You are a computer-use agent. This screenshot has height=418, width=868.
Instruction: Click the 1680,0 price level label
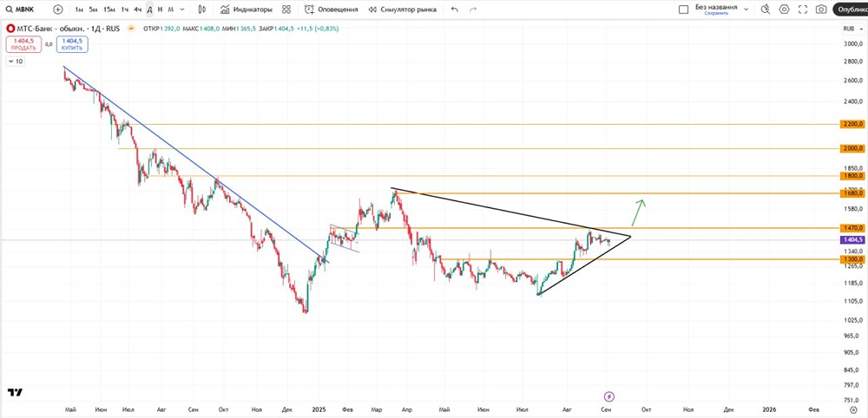(853, 193)
